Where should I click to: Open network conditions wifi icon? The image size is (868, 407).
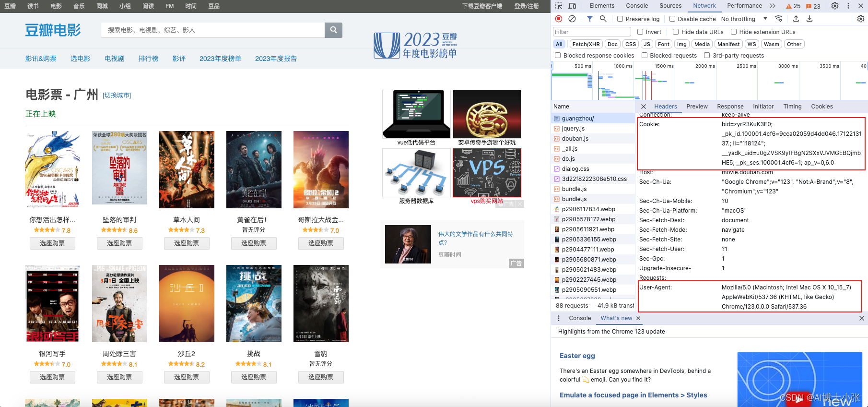click(x=778, y=19)
